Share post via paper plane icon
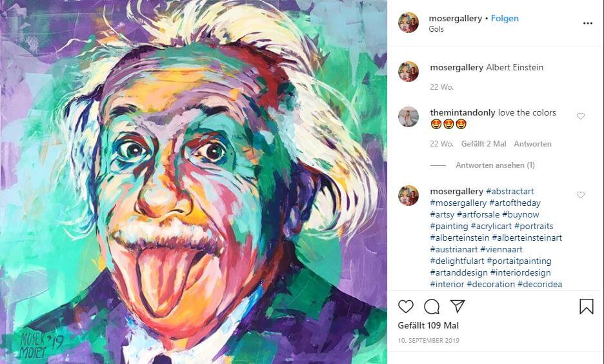 tap(458, 307)
